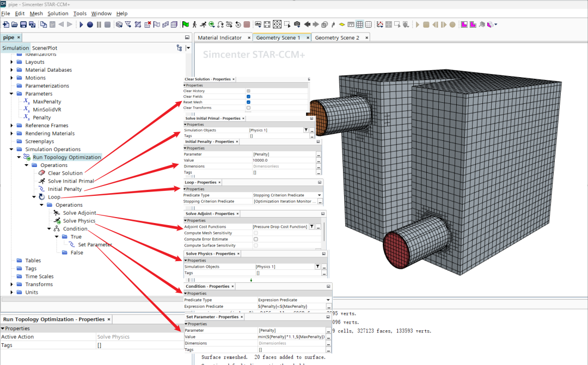Select the MaxPenalty parameter

pyautogui.click(x=46, y=102)
